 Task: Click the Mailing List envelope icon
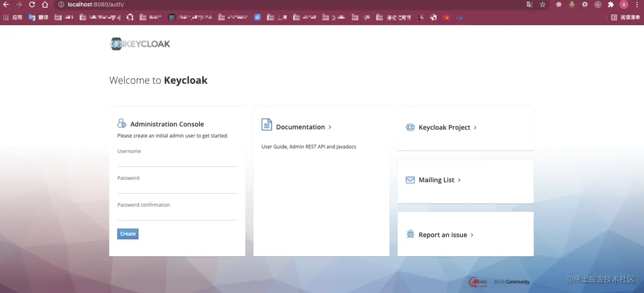point(410,180)
